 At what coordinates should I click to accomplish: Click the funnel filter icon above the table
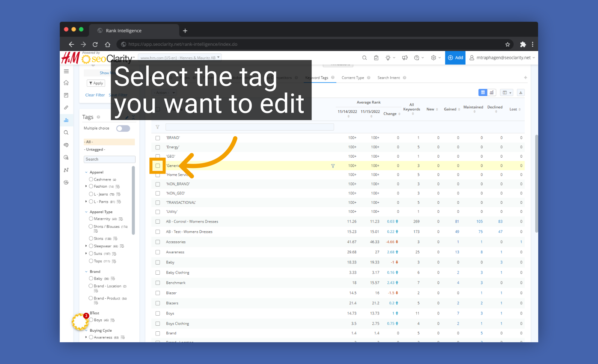point(158,127)
